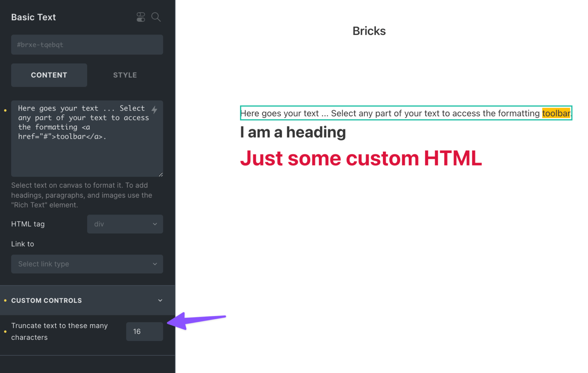
Task: Open the 'Select link type' dropdown
Action: point(87,264)
